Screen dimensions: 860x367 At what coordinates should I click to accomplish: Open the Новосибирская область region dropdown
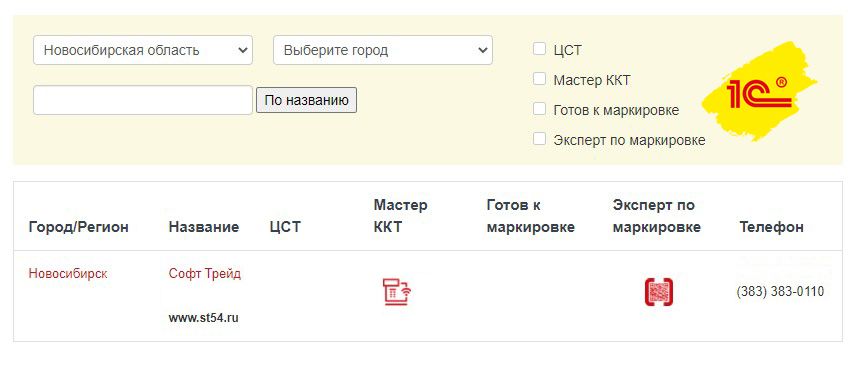click(x=143, y=50)
